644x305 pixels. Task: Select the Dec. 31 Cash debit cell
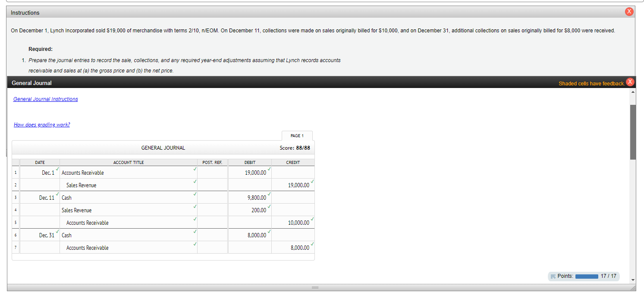coord(249,235)
